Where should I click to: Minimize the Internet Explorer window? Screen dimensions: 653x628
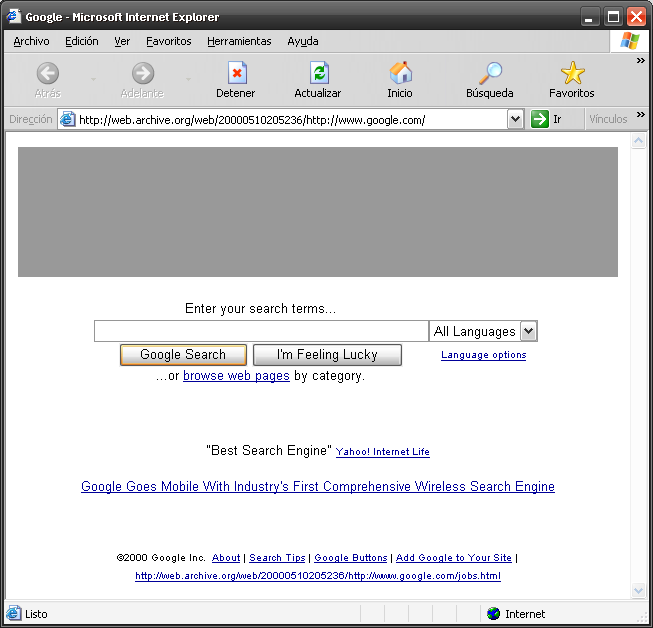point(589,17)
